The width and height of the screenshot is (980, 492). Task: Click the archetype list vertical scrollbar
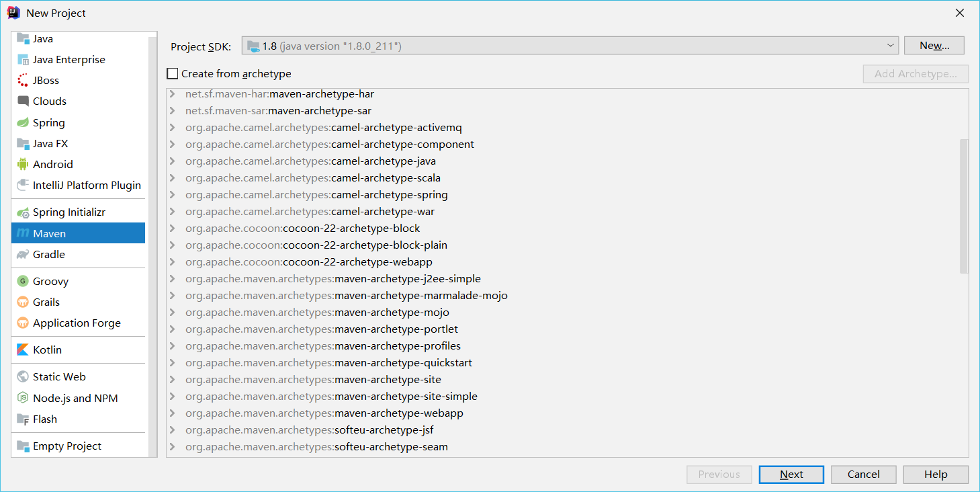(964, 206)
